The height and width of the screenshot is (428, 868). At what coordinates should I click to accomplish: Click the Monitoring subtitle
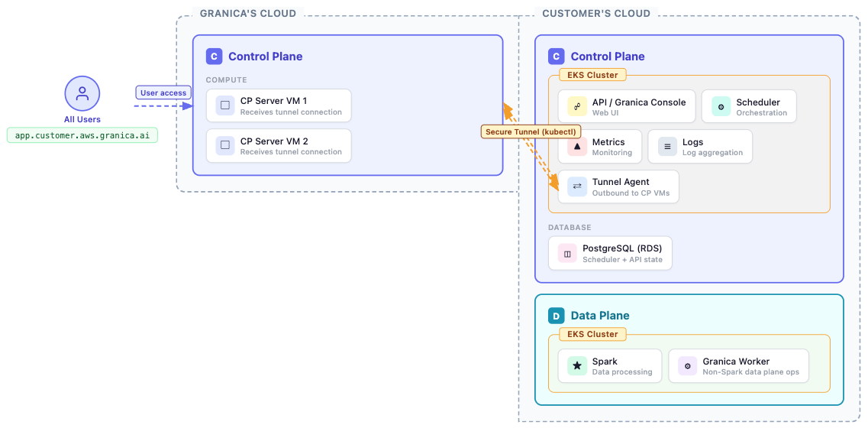click(611, 152)
